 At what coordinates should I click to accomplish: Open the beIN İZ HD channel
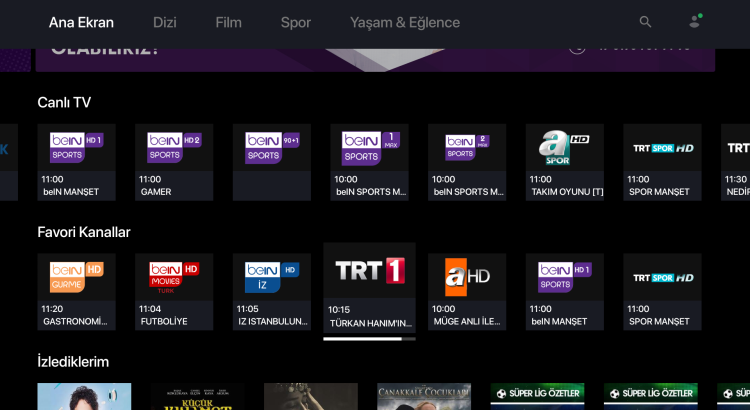pyautogui.click(x=272, y=292)
